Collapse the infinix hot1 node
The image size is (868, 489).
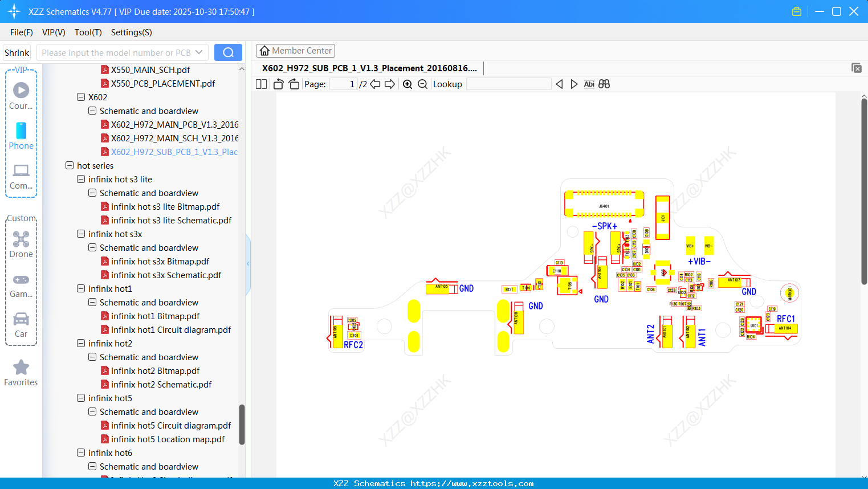[81, 288]
